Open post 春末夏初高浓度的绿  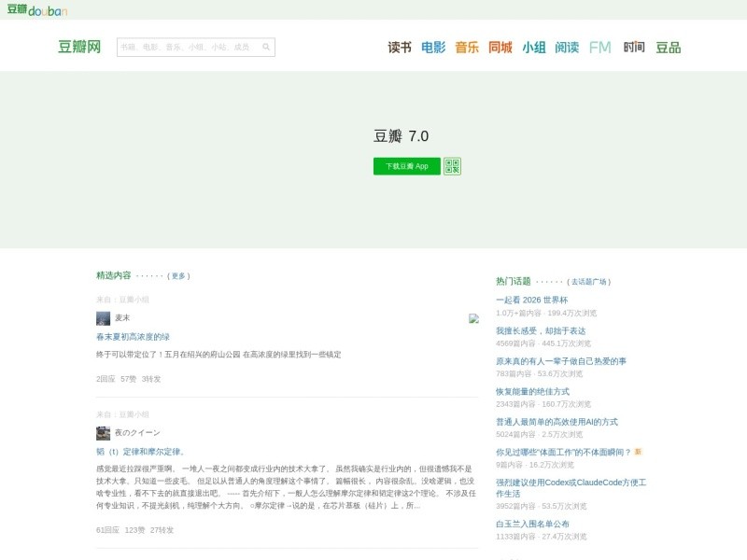point(133,337)
